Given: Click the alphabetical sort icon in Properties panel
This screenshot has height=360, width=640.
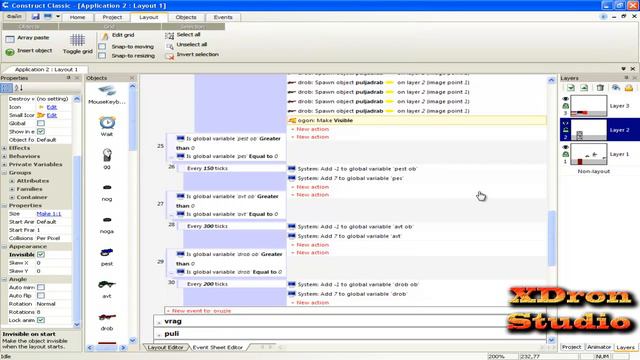Looking at the screenshot, I should click(x=18, y=88).
